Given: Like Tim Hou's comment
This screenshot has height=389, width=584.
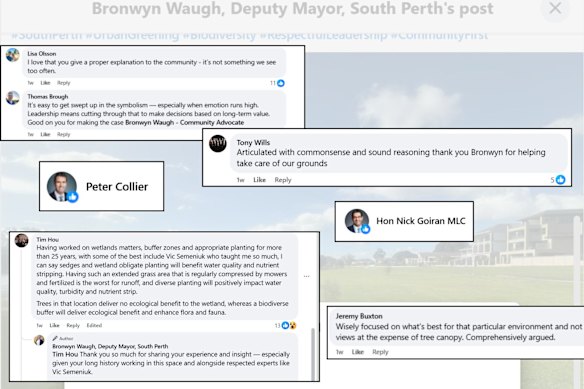Looking at the screenshot, I should [x=54, y=325].
